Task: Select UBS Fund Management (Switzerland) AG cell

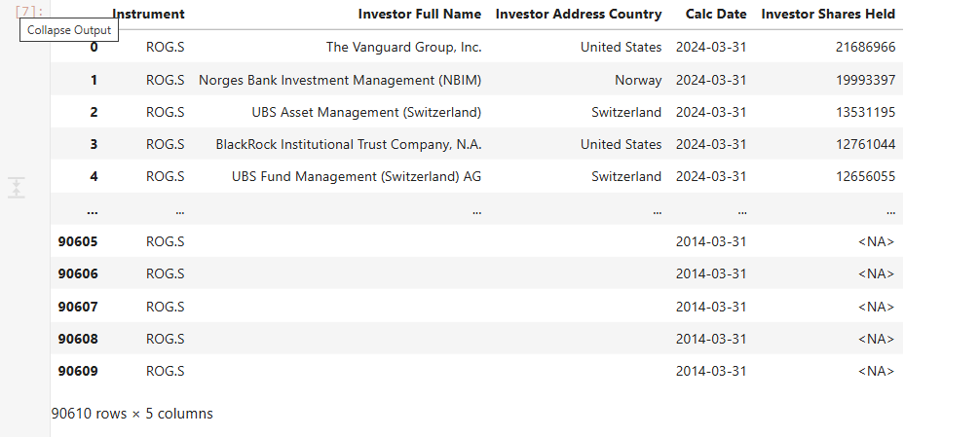Action: 357,177
